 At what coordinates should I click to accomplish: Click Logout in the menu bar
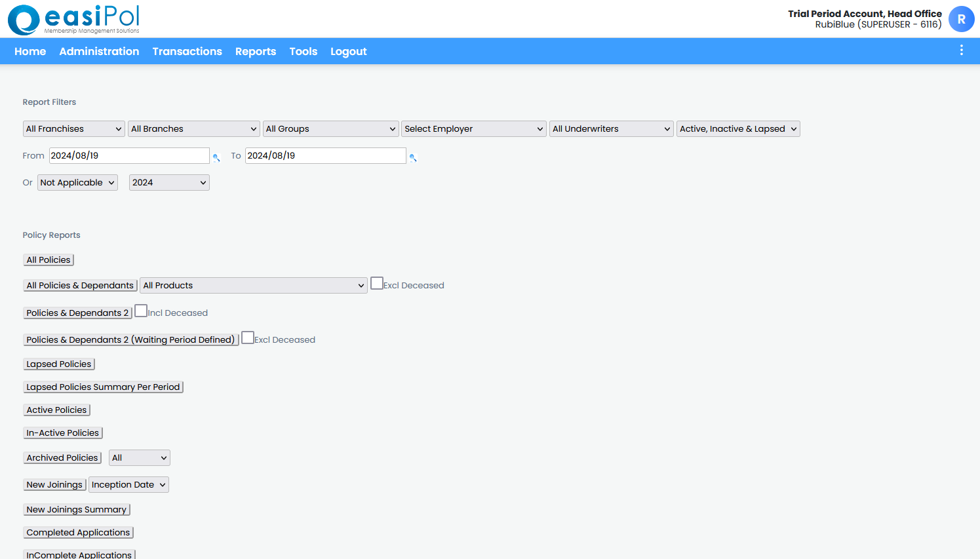(348, 51)
